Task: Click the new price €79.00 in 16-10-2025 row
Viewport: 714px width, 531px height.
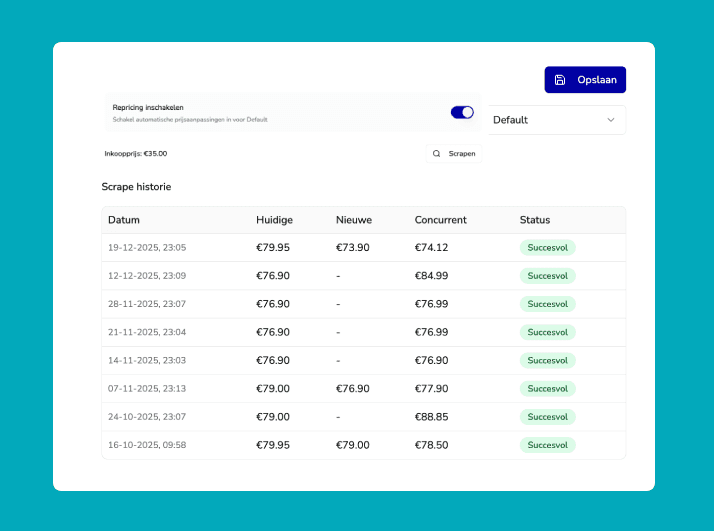Action: [x=352, y=445]
